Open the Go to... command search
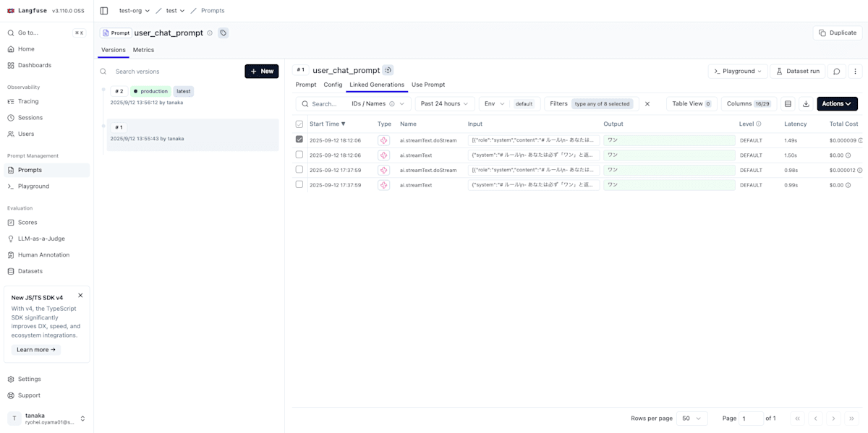This screenshot has height=433, width=868. point(47,33)
